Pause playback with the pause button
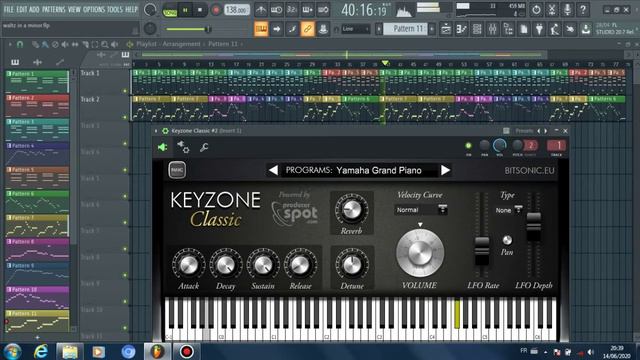640x360 pixels. pos(185,10)
